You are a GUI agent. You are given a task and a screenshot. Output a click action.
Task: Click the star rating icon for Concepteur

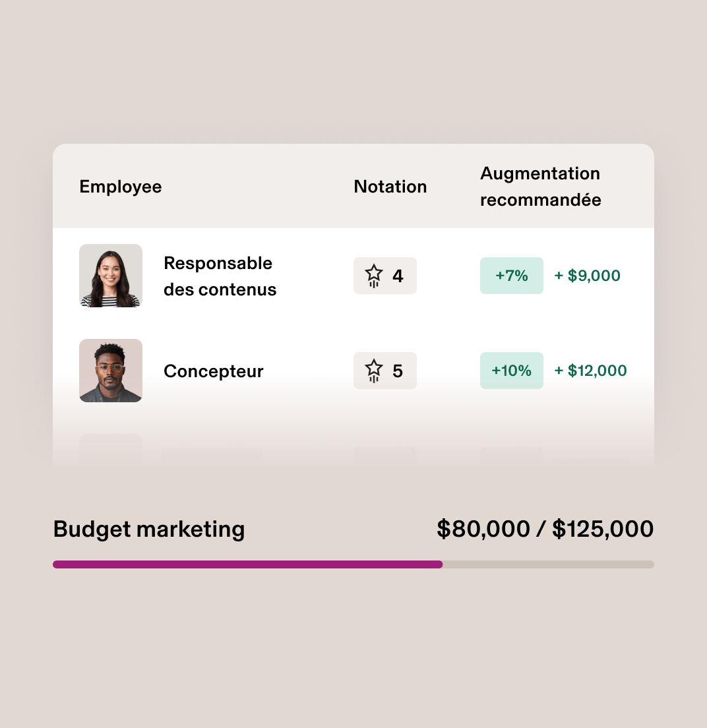[375, 371]
